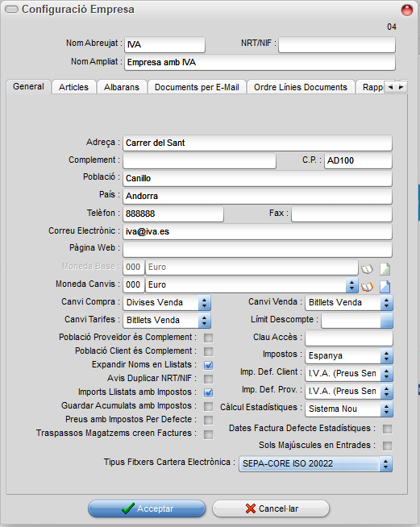420x527 pixels.
Task: Click the Telèfon field
Action: point(173,214)
